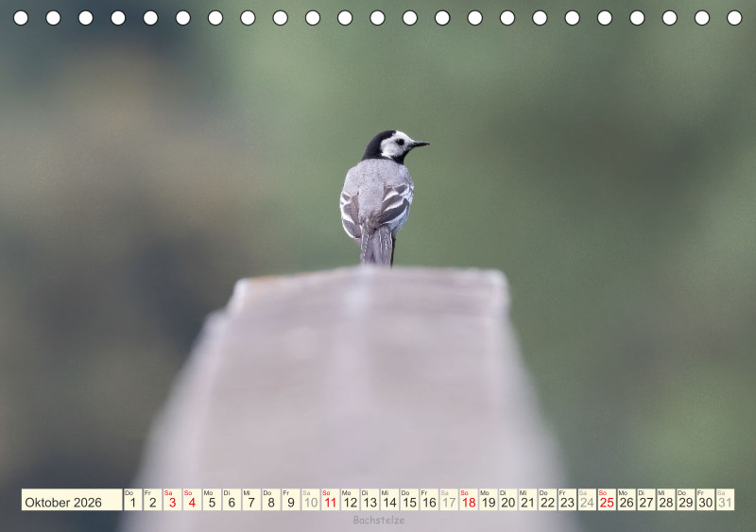Image resolution: width=756 pixels, height=532 pixels.
Task: Select red Sunday 11 date cell
Action: pos(330,502)
